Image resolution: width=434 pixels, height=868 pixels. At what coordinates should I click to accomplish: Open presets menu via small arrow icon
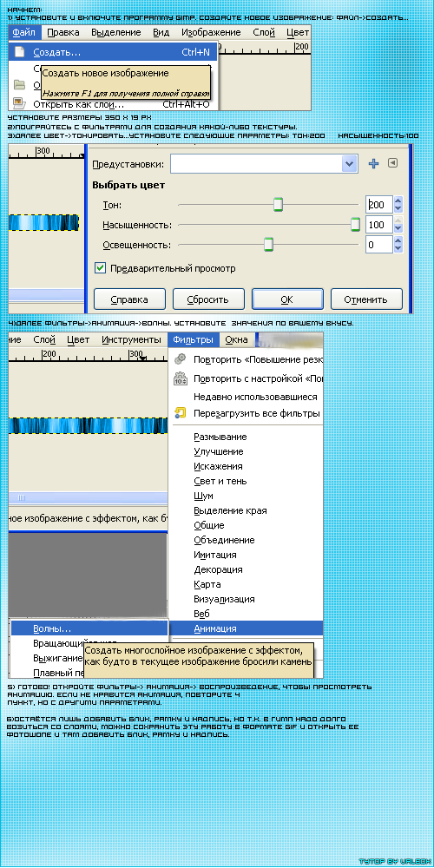[x=392, y=163]
